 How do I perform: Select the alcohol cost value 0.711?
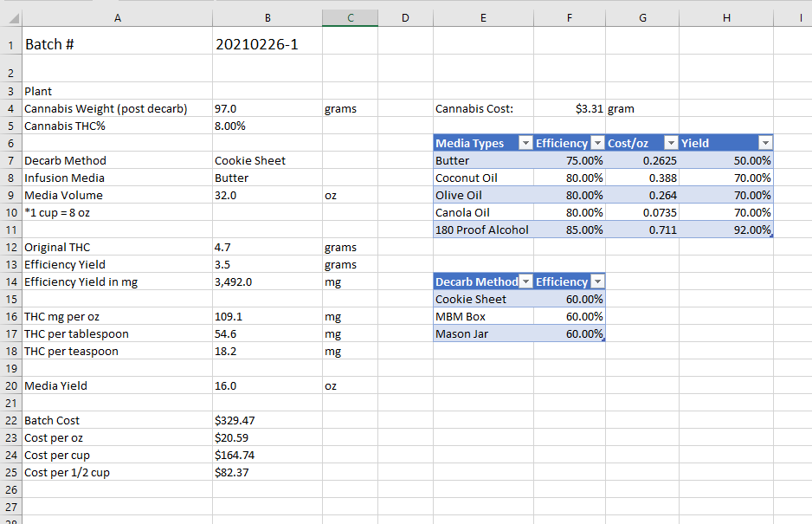point(642,230)
